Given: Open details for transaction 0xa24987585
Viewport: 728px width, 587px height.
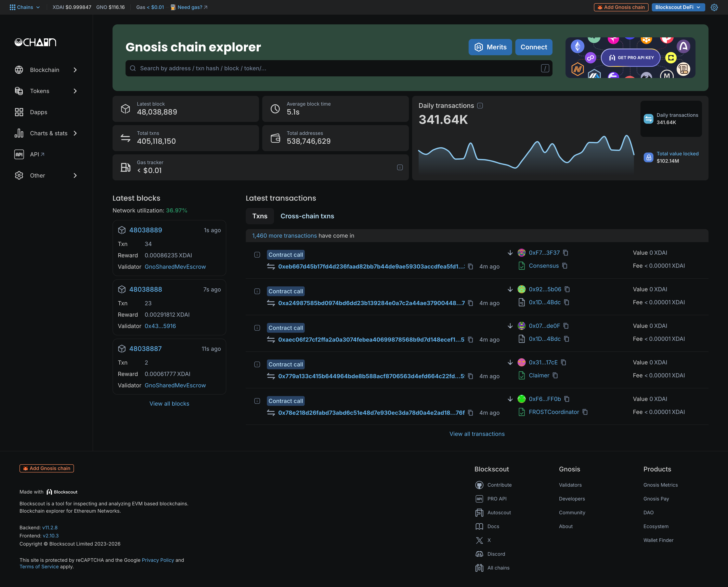Looking at the screenshot, I should click(x=257, y=291).
